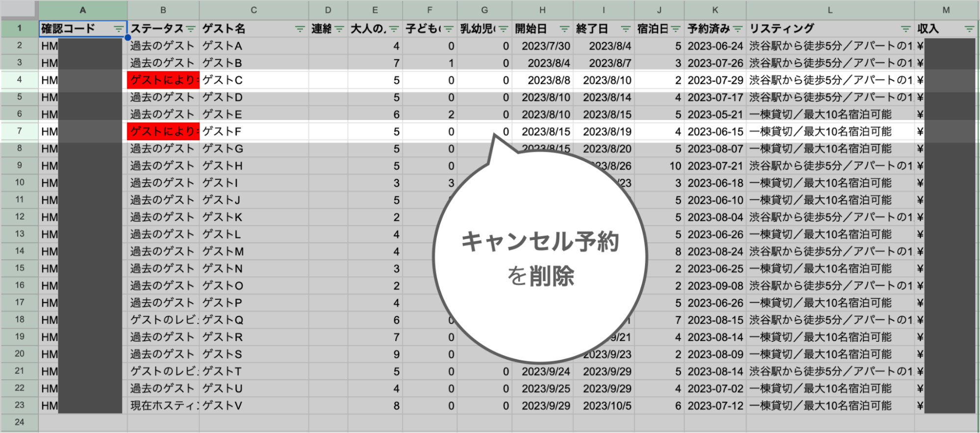Select the row 4 header

coord(20,80)
